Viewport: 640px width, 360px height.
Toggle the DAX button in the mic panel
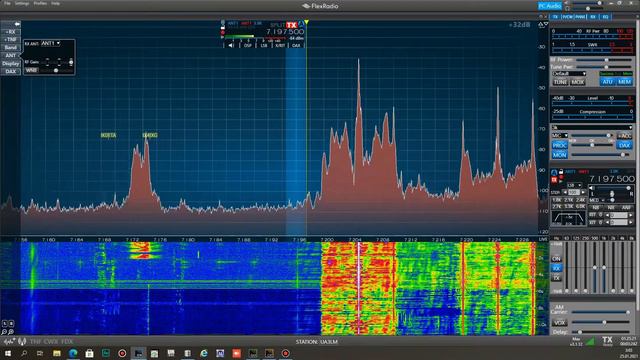click(x=624, y=145)
